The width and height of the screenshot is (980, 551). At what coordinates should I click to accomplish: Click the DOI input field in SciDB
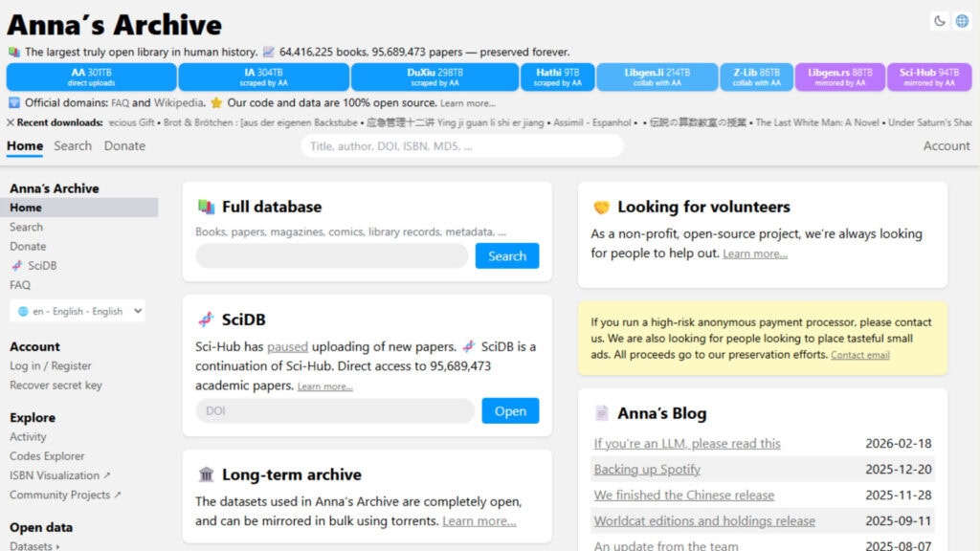[x=335, y=411]
